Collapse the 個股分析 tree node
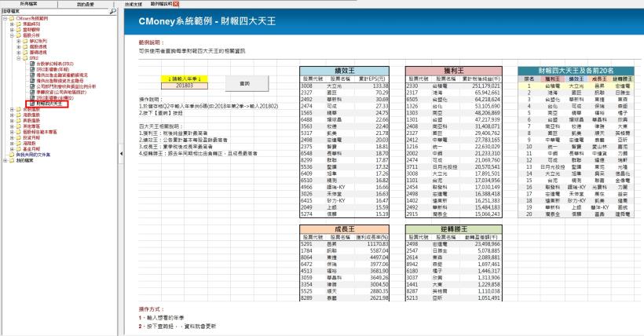 tap(12, 36)
